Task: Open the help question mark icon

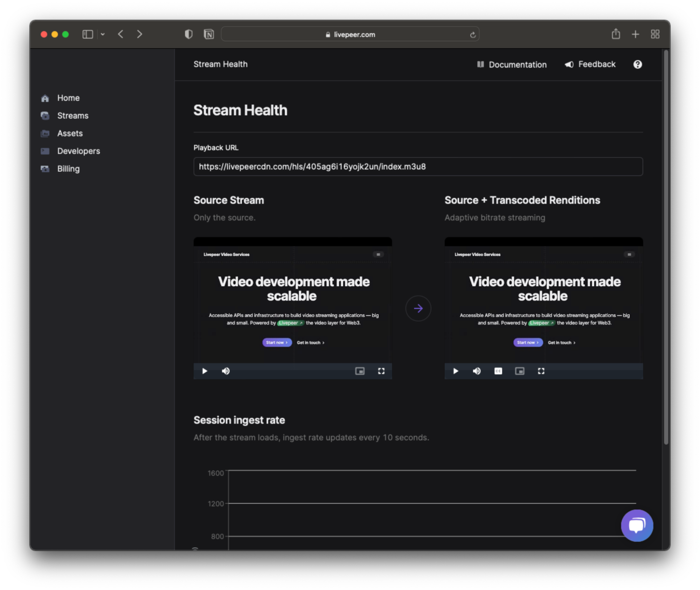Action: (637, 64)
